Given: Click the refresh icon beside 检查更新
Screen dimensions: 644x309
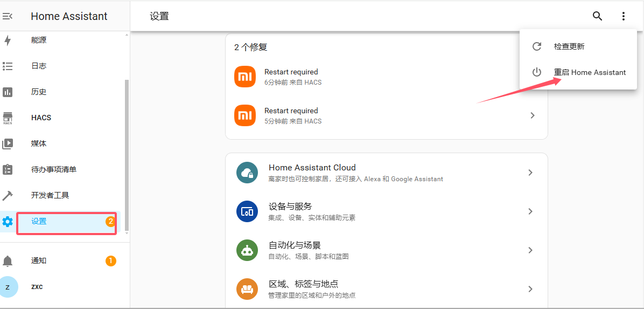Looking at the screenshot, I should coord(536,46).
